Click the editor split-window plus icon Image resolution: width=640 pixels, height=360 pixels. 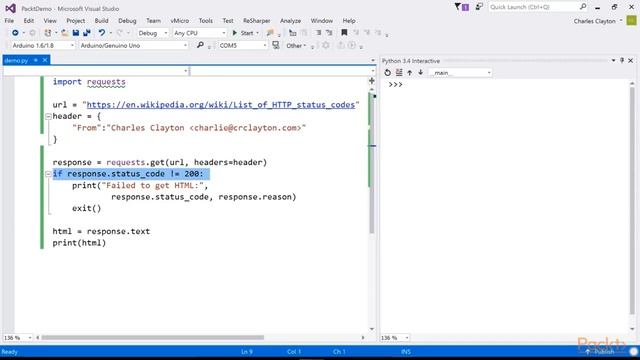[x=371, y=81]
